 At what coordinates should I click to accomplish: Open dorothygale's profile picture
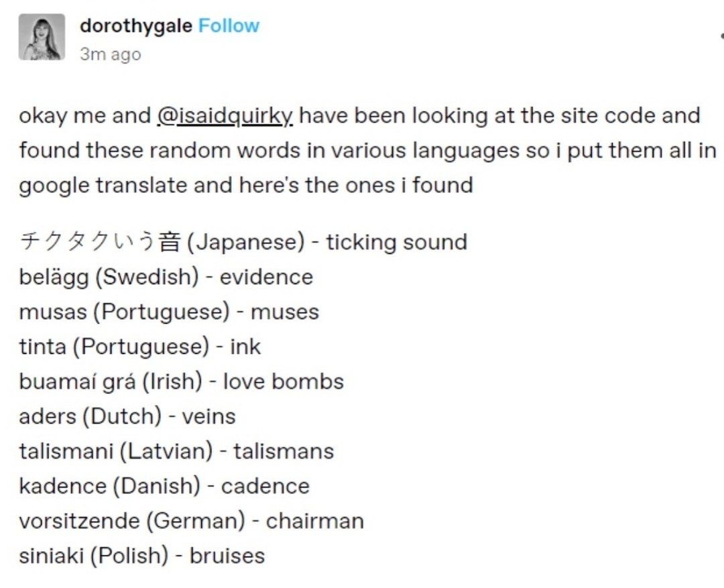(x=42, y=37)
